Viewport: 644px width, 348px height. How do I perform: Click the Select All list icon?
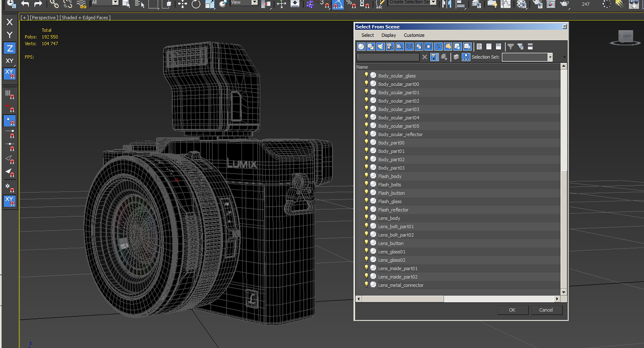click(x=479, y=47)
